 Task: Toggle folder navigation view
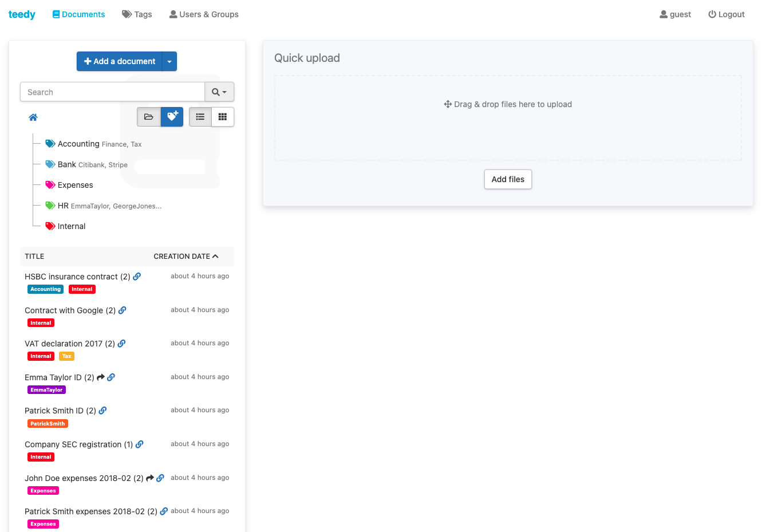point(149,117)
